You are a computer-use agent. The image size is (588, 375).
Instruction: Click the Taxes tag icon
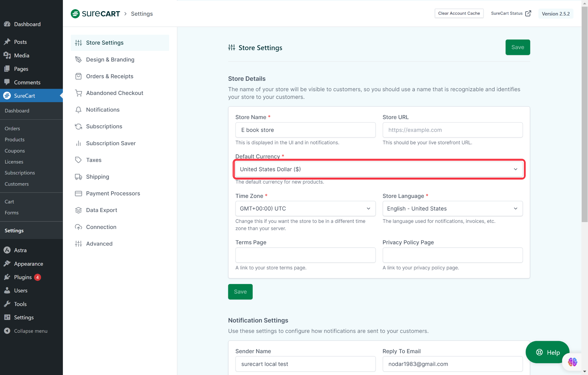click(78, 160)
